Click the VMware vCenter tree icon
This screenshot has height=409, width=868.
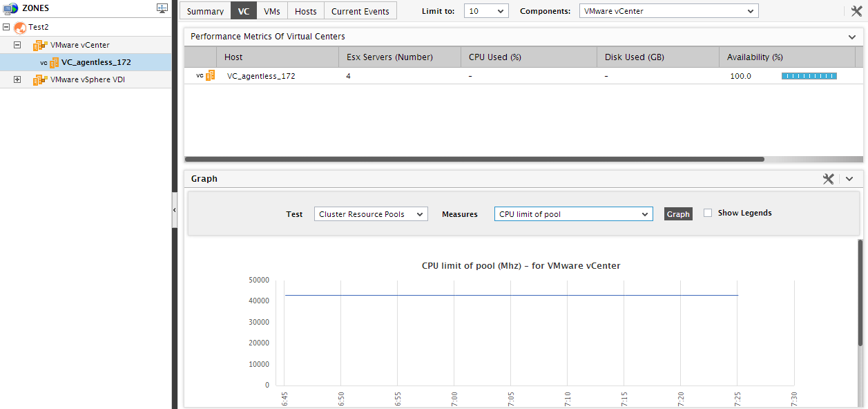(40, 45)
